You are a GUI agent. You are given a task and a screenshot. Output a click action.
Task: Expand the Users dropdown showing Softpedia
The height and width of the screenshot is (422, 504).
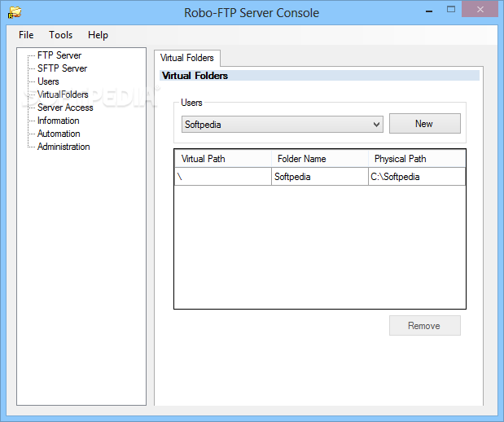point(283,125)
